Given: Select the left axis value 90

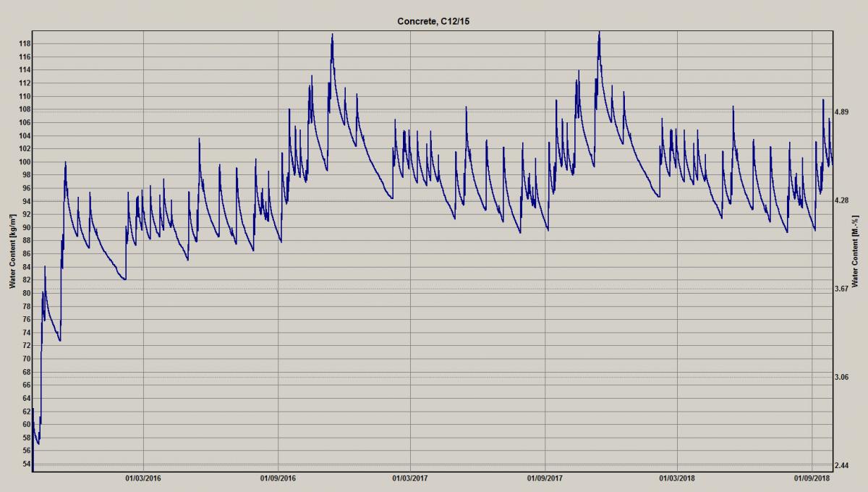Looking at the screenshot, I should coord(26,227).
